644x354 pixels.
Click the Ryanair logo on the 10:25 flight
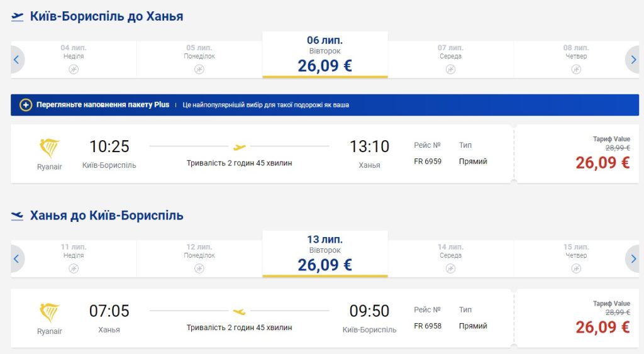pos(50,148)
